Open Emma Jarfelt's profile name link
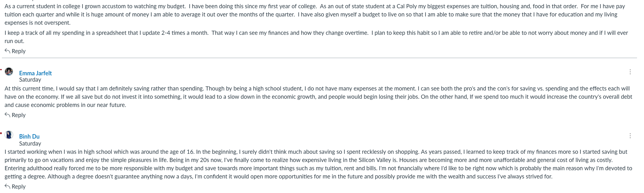The image size is (644, 193). coord(35,73)
